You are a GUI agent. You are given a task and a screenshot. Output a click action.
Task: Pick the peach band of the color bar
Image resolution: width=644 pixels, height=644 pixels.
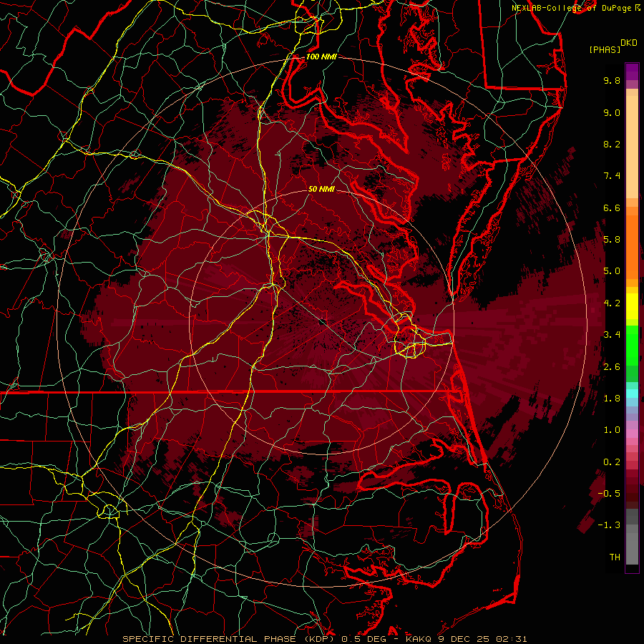[x=632, y=148]
